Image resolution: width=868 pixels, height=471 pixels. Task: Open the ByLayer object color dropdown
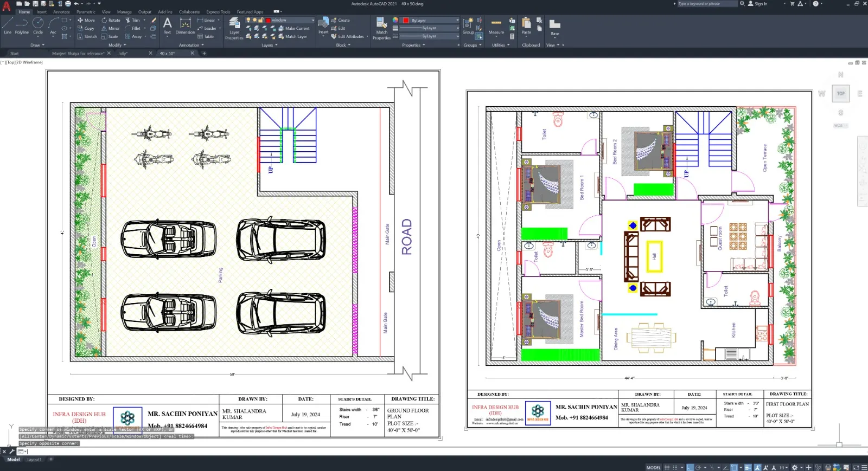430,21
